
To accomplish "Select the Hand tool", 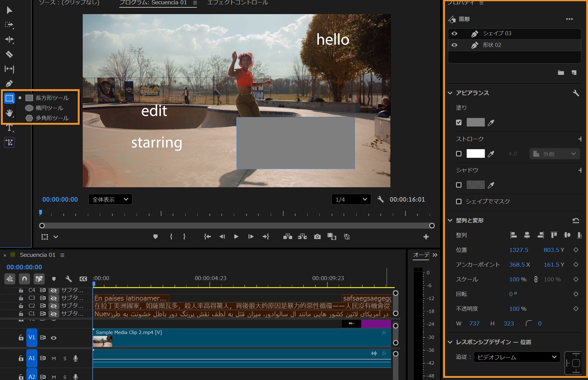I will [x=9, y=113].
